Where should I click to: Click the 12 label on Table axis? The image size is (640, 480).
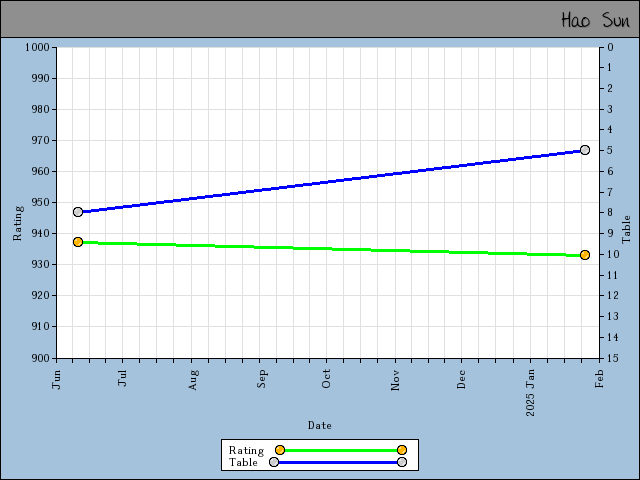[x=613, y=295]
